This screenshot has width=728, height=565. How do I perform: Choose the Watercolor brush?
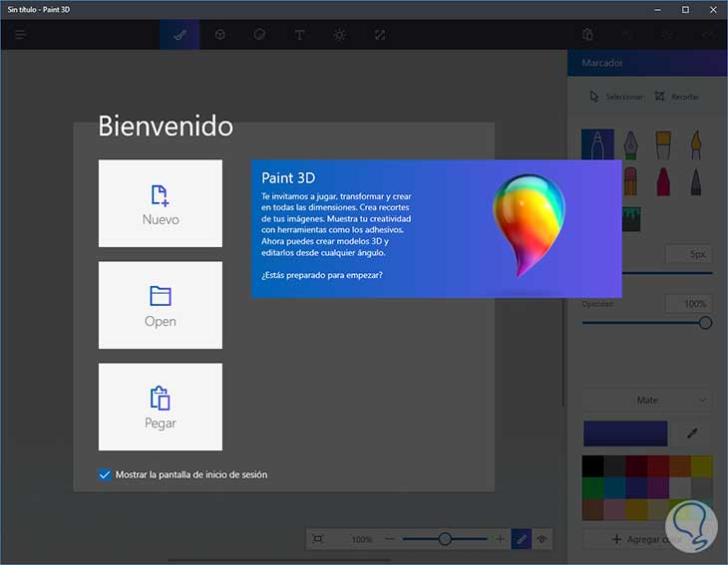pyautogui.click(x=695, y=144)
